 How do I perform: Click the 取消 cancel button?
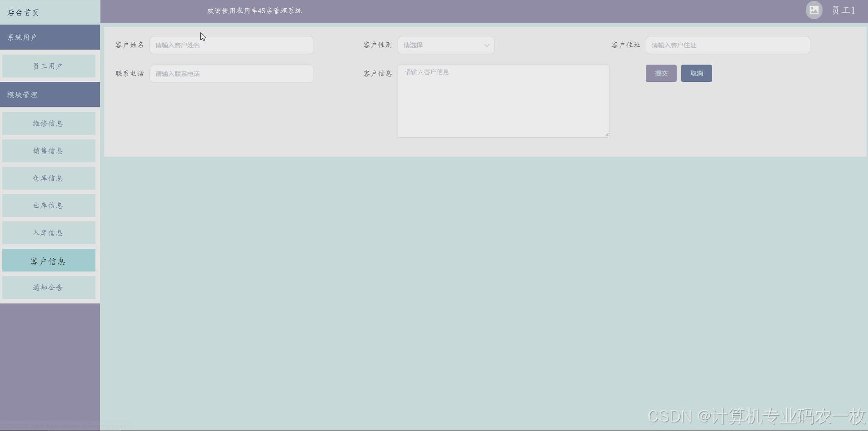coord(696,73)
